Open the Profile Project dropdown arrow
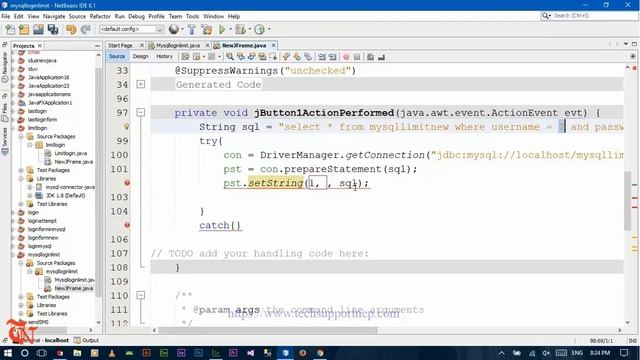This screenshot has width=640, height=360. pyautogui.click(x=269, y=29)
